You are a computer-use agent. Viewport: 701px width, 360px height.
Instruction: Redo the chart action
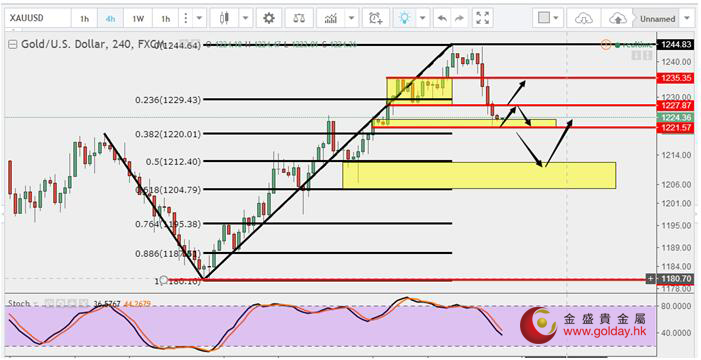pos(459,18)
